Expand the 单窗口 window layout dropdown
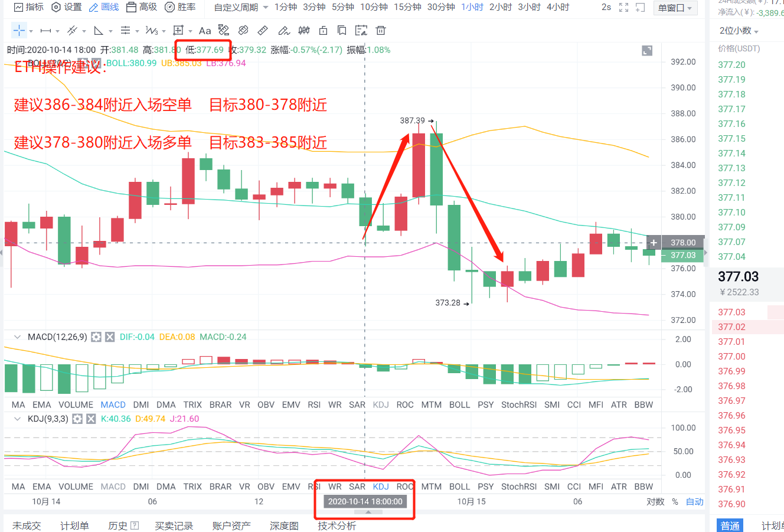784x532 pixels. [x=675, y=8]
